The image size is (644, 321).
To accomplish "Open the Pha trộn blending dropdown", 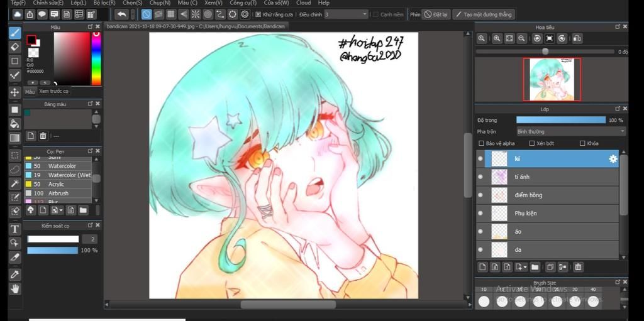I will tap(571, 131).
